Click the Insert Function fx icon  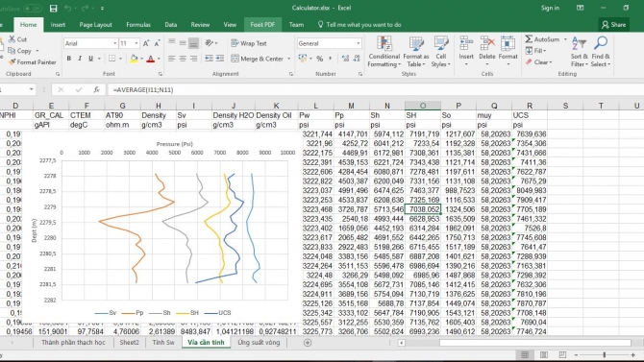(x=96, y=89)
